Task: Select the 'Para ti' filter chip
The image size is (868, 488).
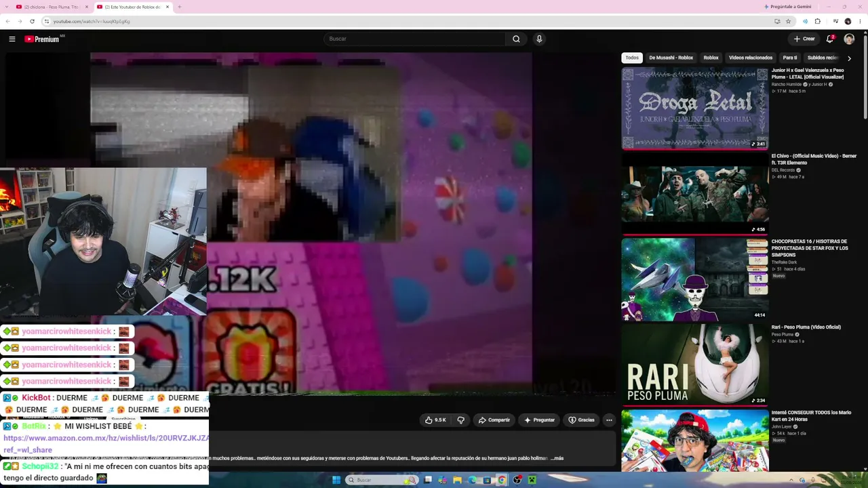Action: click(x=790, y=58)
